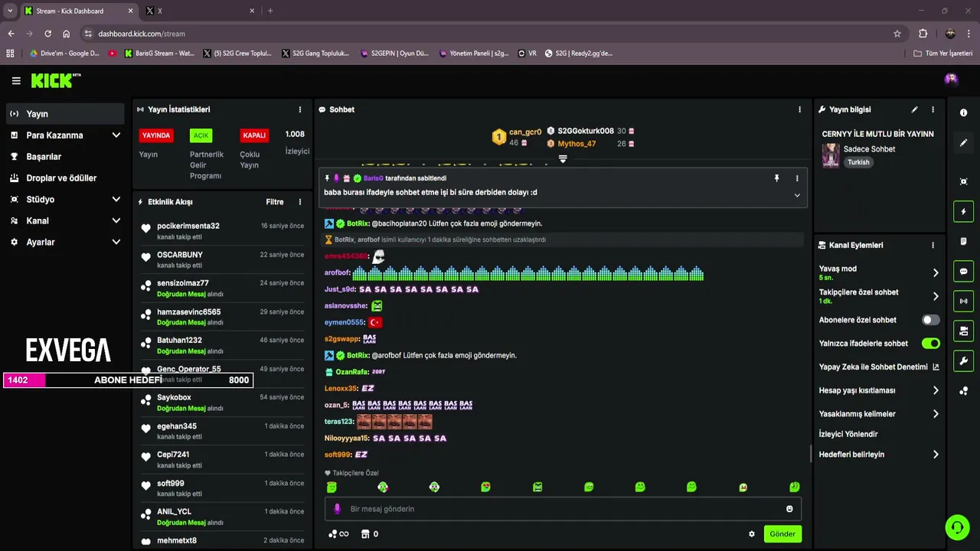The image size is (980, 551).
Task: Open the pinned message three-dot options
Action: click(797, 178)
